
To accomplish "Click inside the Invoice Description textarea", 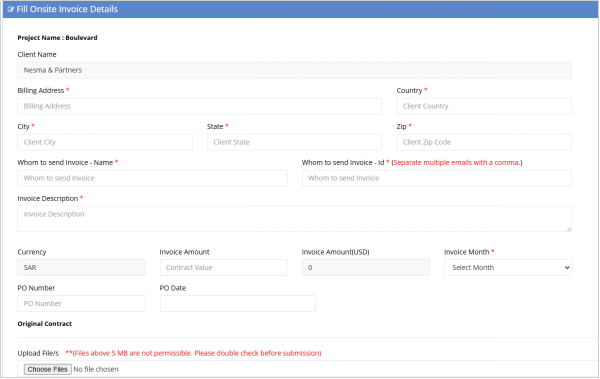I will pyautogui.click(x=294, y=219).
